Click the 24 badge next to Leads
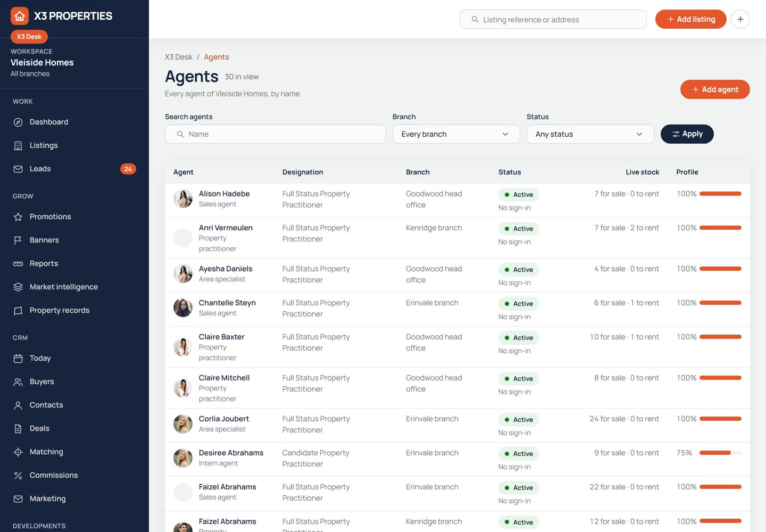This screenshot has height=532, width=766. [128, 169]
